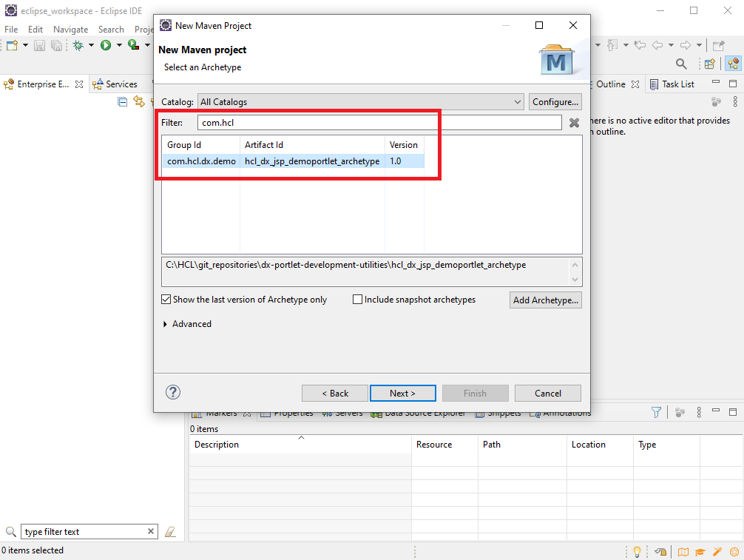Click the Eclipse toolbar search magnifier
The width and height of the screenshot is (744, 560).
(x=681, y=64)
